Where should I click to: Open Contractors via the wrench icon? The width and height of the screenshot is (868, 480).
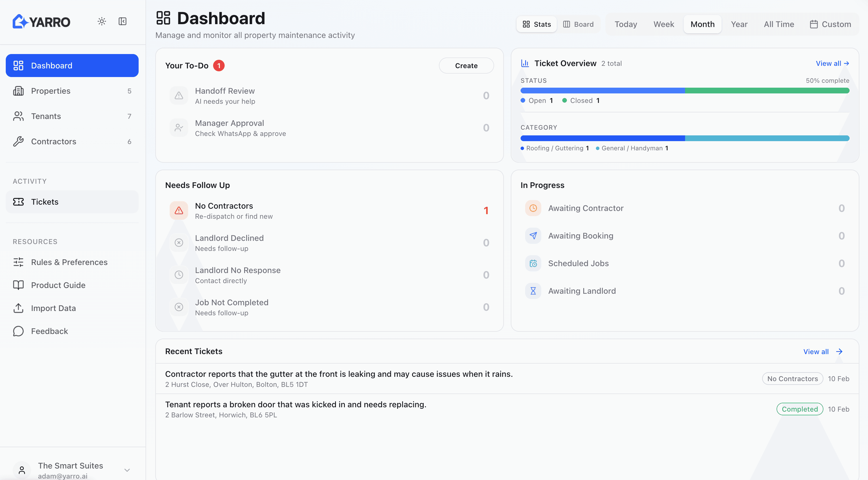(18, 141)
